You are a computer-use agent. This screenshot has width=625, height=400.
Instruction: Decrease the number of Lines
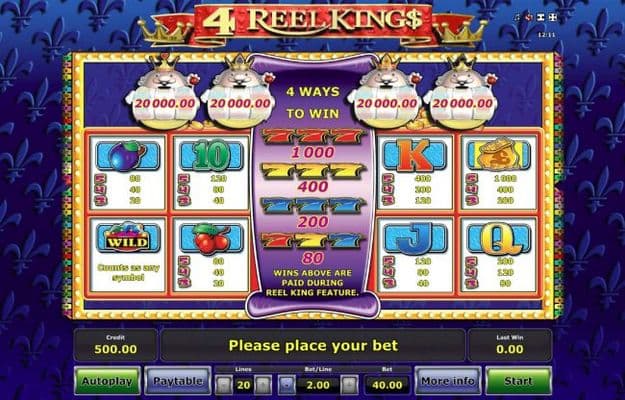tap(223, 385)
